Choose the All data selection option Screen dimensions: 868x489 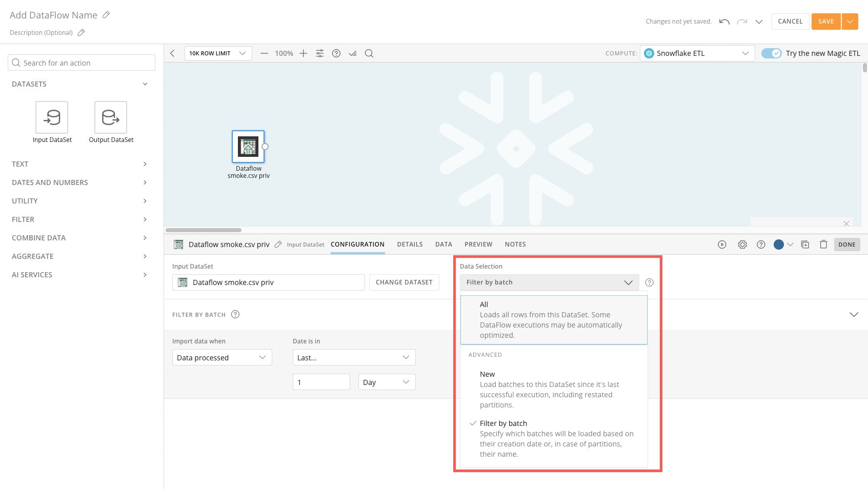click(x=554, y=320)
